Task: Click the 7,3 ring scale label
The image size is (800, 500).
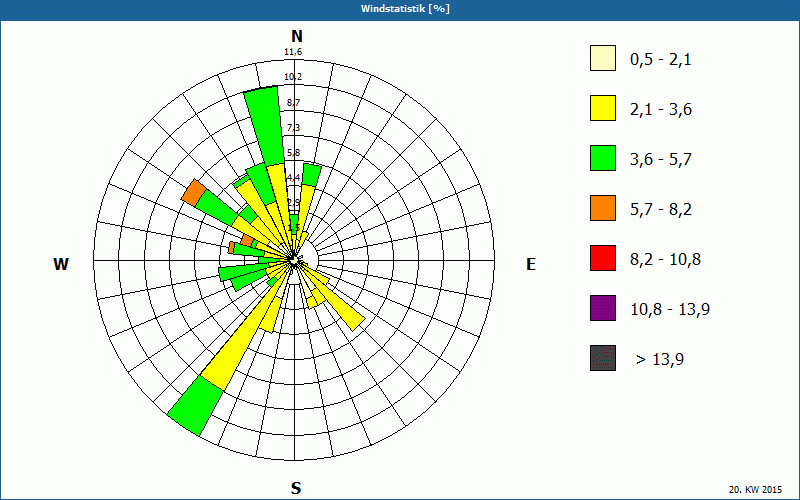Action: tap(293, 128)
